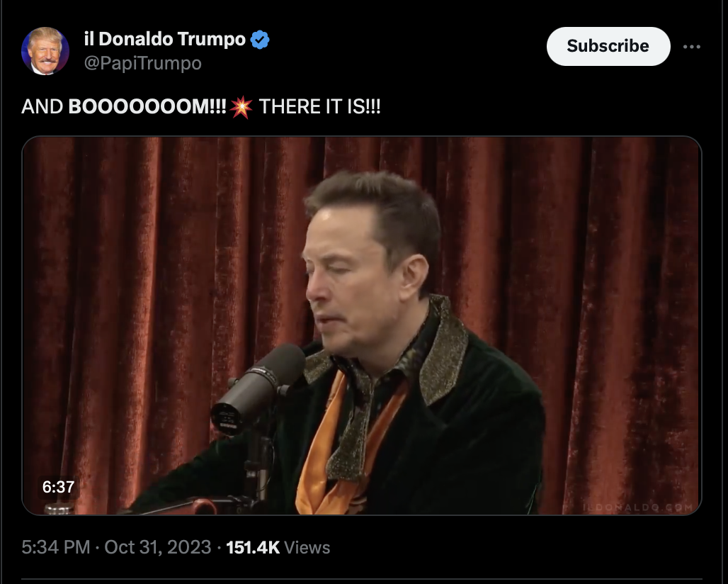Image resolution: width=728 pixels, height=584 pixels.
Task: Click the ILDONALDO.COM watermark in the video
Action: click(637, 507)
